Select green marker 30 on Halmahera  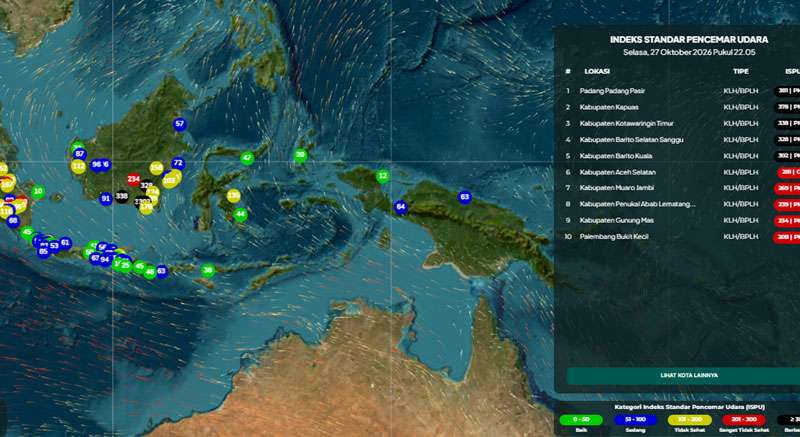tap(301, 155)
